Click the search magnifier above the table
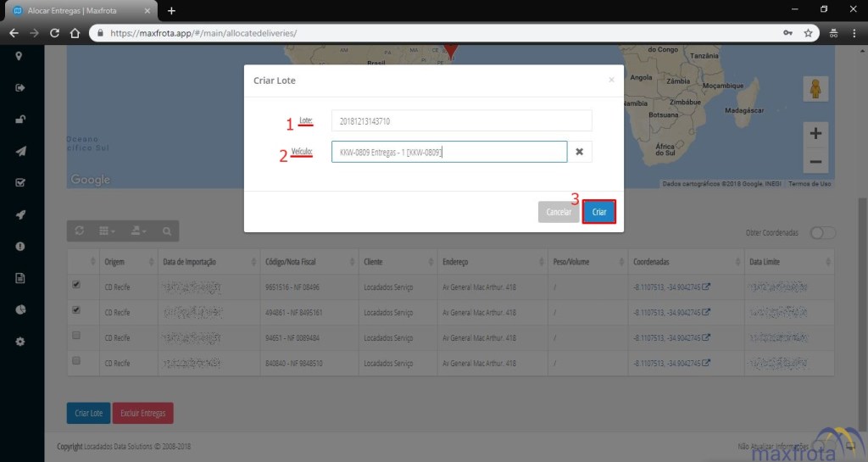 point(166,231)
